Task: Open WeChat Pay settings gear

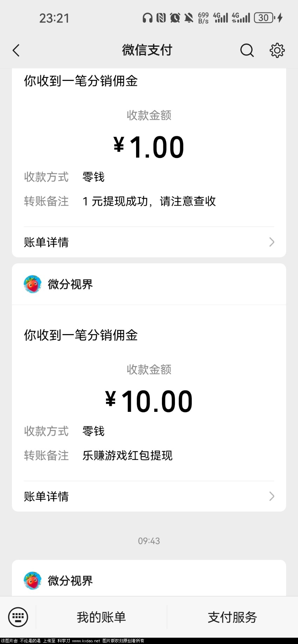Action: [x=277, y=50]
